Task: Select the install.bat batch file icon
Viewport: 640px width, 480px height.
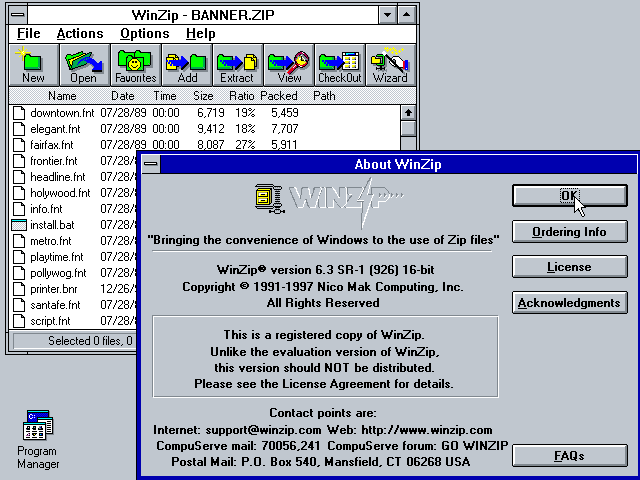Action: pyautogui.click(x=19, y=225)
